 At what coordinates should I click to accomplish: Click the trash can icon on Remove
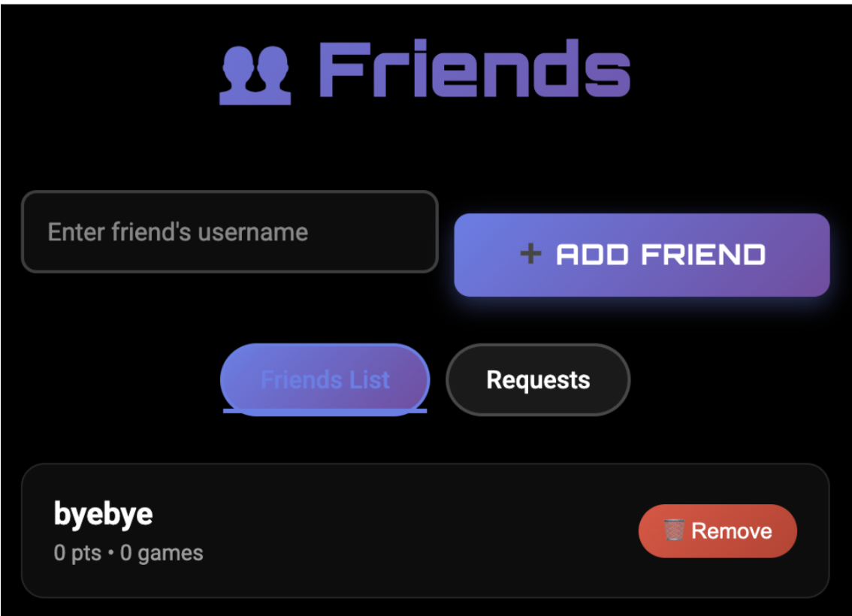(x=674, y=530)
